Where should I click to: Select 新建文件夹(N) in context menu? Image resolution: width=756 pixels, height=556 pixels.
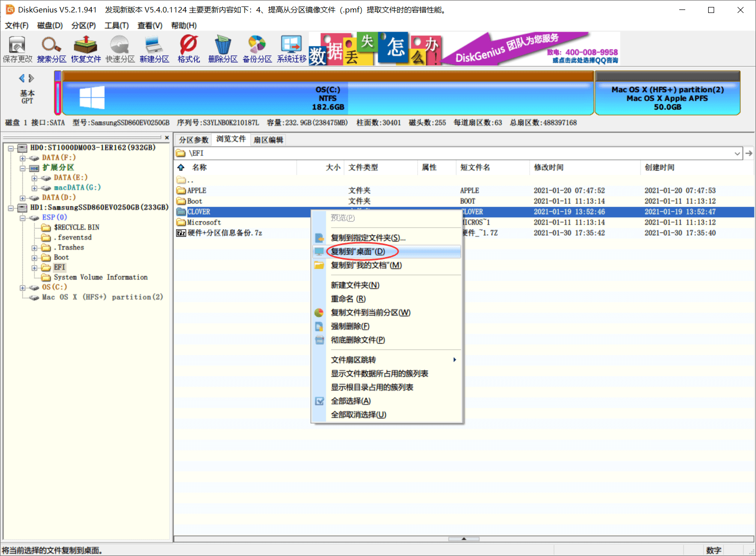[387, 285]
